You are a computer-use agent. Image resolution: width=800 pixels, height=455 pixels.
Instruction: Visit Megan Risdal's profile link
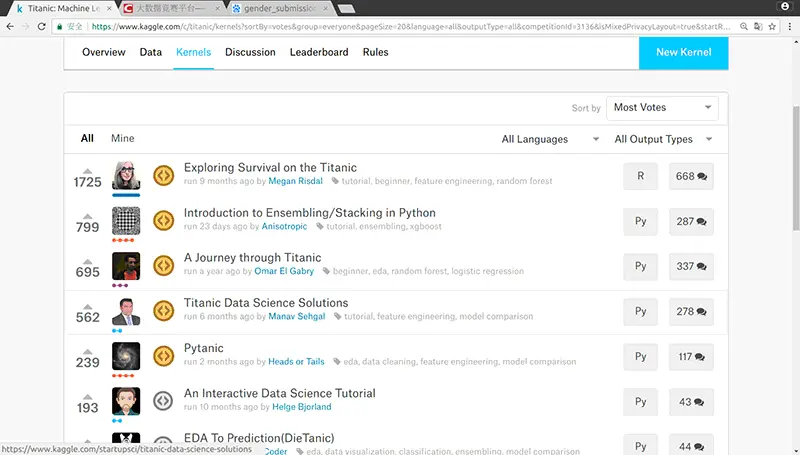295,181
